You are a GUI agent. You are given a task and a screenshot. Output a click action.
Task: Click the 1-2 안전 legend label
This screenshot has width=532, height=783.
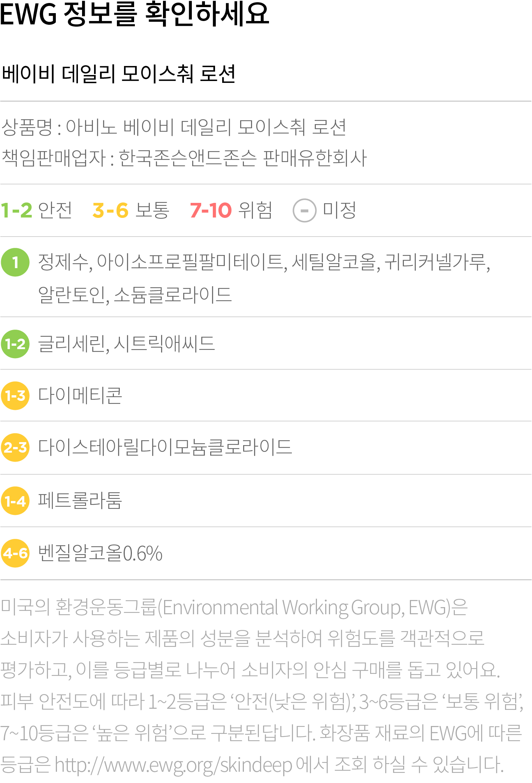36,210
